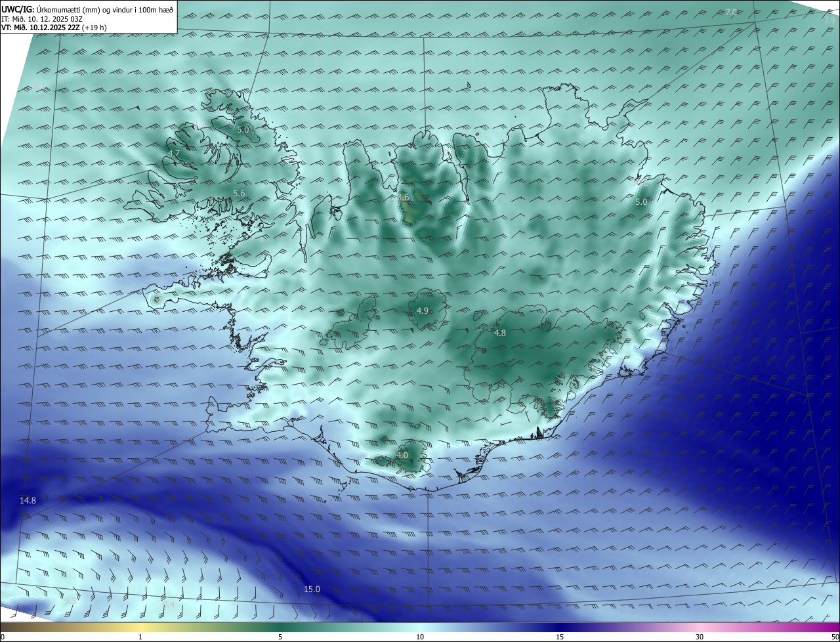Pick the yellow color near 1 on the legend

tap(140, 627)
